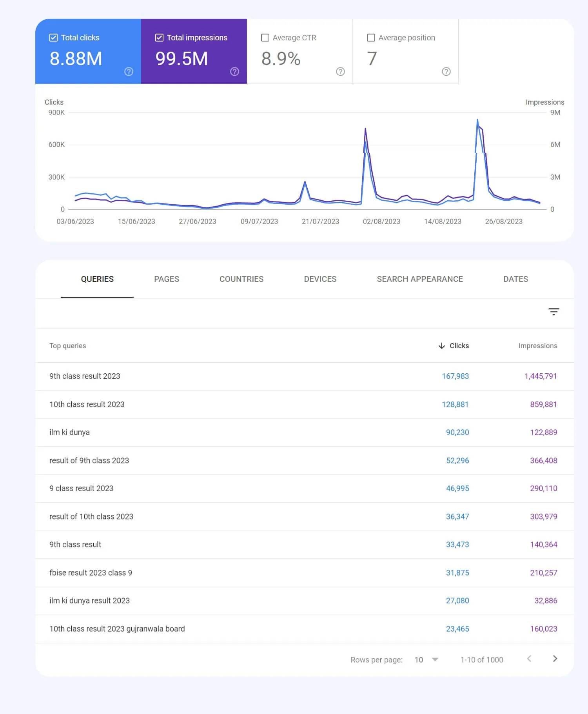
Task: Go to next page of query rows
Action: [x=555, y=659]
